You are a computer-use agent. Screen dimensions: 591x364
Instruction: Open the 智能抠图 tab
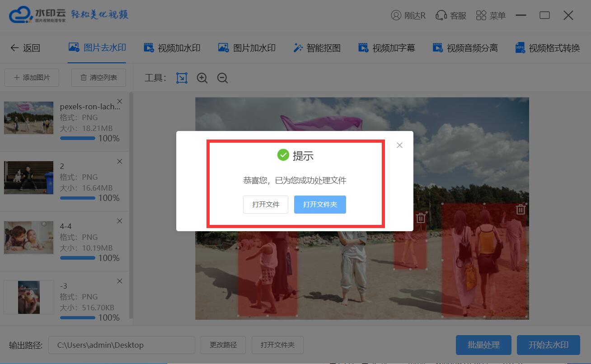click(x=317, y=48)
